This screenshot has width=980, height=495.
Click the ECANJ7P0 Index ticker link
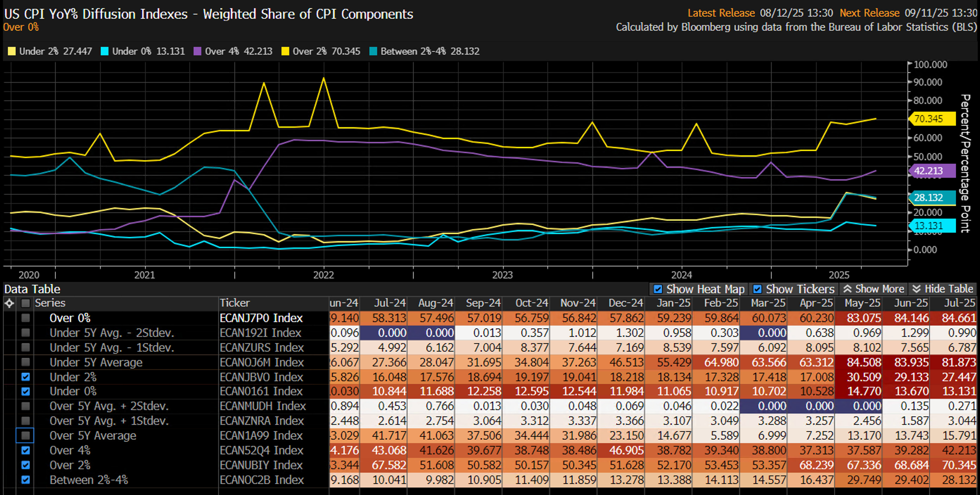coord(261,318)
